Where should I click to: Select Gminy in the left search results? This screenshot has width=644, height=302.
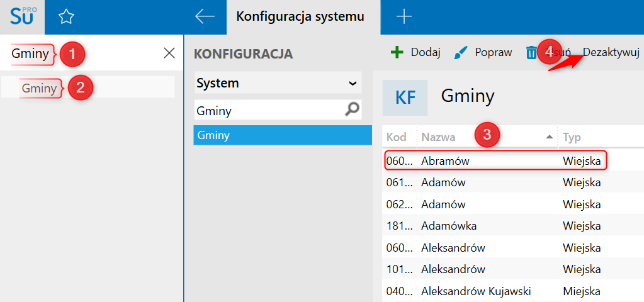tap(39, 88)
